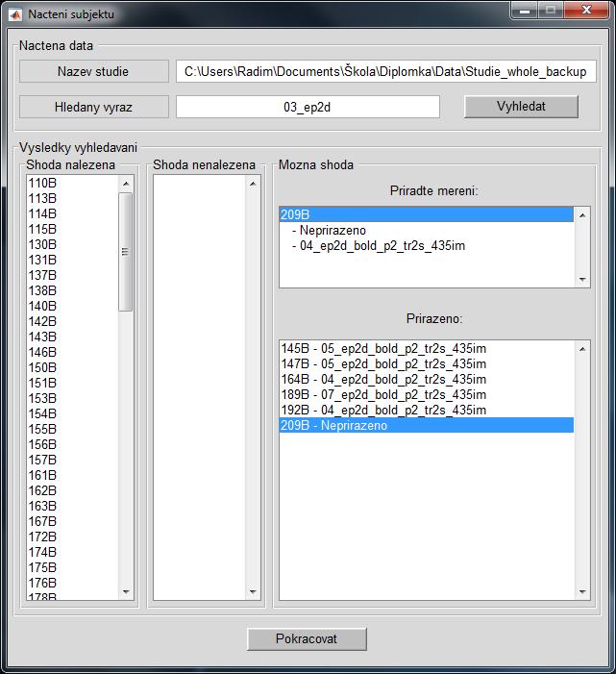The image size is (616, 674).
Task: Focus the 03_ep2d search term field
Action: [308, 107]
